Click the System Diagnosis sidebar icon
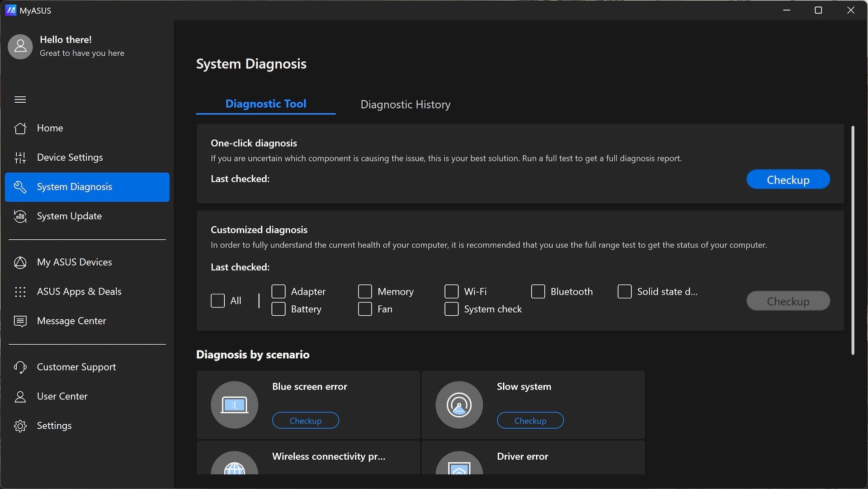 tap(20, 187)
